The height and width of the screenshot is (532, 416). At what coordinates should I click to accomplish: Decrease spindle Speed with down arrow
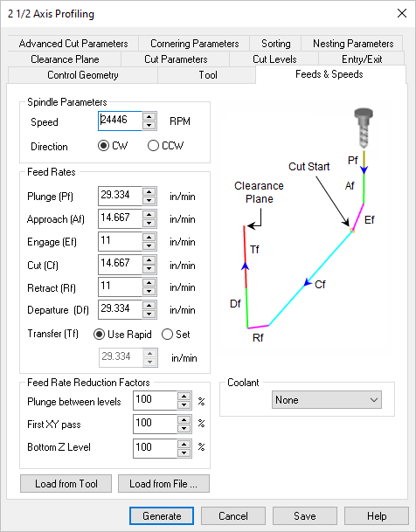pos(149,126)
